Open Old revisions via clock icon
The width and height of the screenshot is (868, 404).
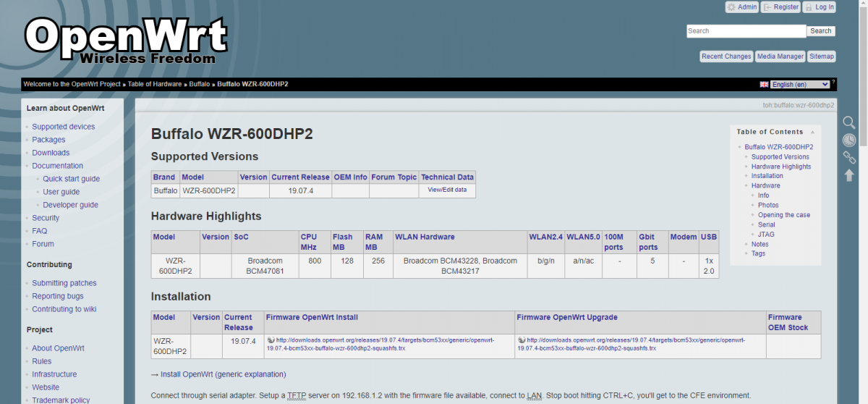849,140
